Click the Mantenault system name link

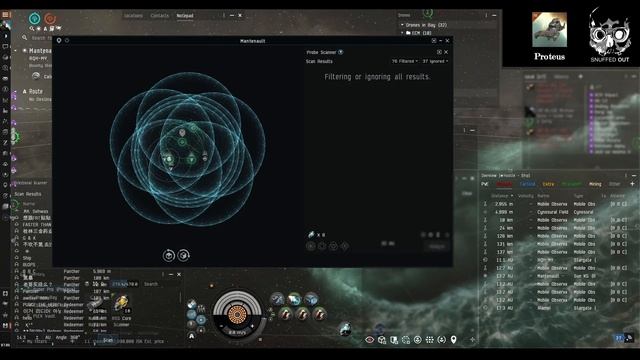coord(40,51)
